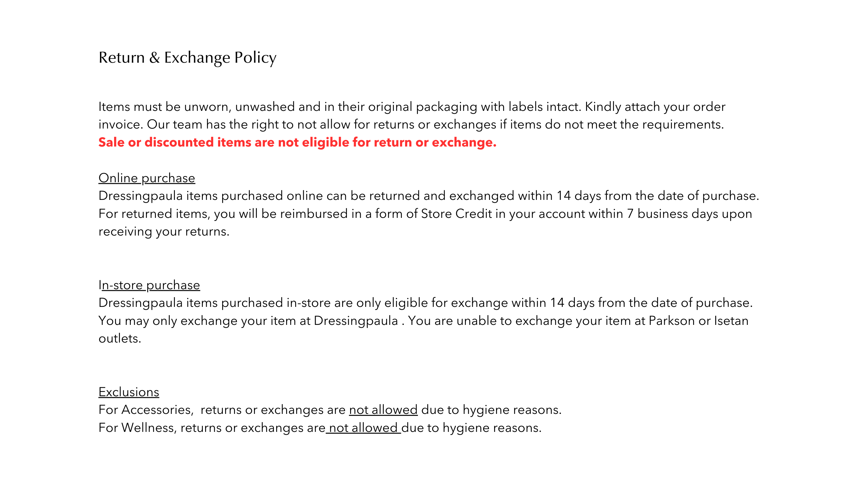Click the word 'Accessories' under Exclusions
868x482 pixels.
click(x=157, y=410)
